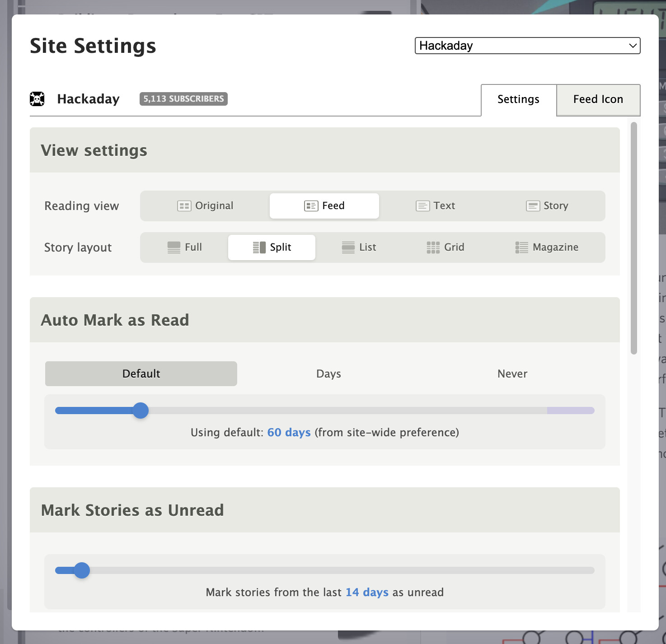666x644 pixels.
Task: Switch story layout to Full icon
Action: 174,247
